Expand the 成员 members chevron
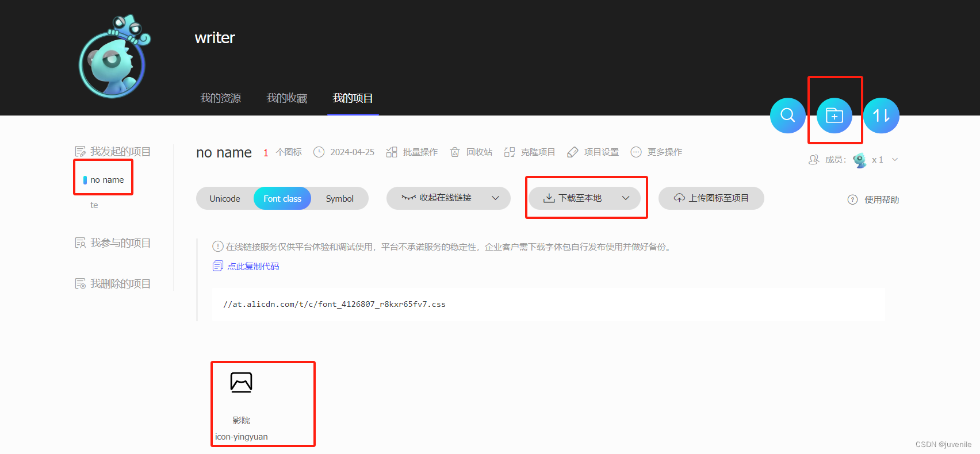 895,160
